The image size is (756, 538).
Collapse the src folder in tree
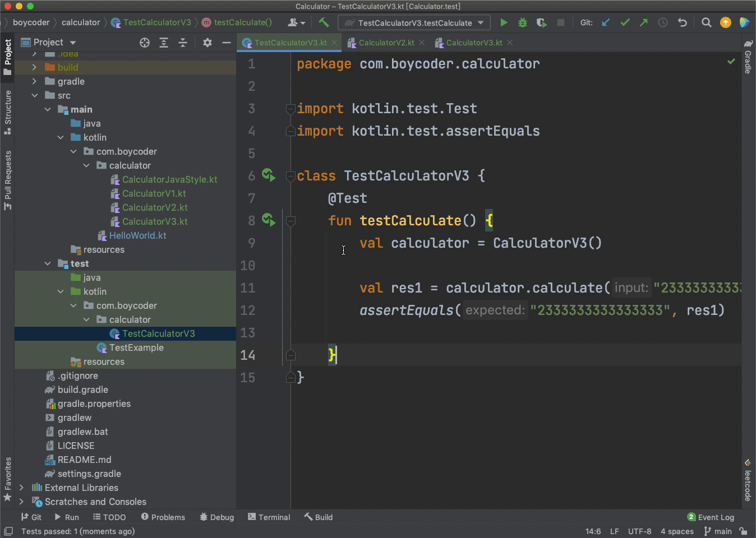(35, 95)
